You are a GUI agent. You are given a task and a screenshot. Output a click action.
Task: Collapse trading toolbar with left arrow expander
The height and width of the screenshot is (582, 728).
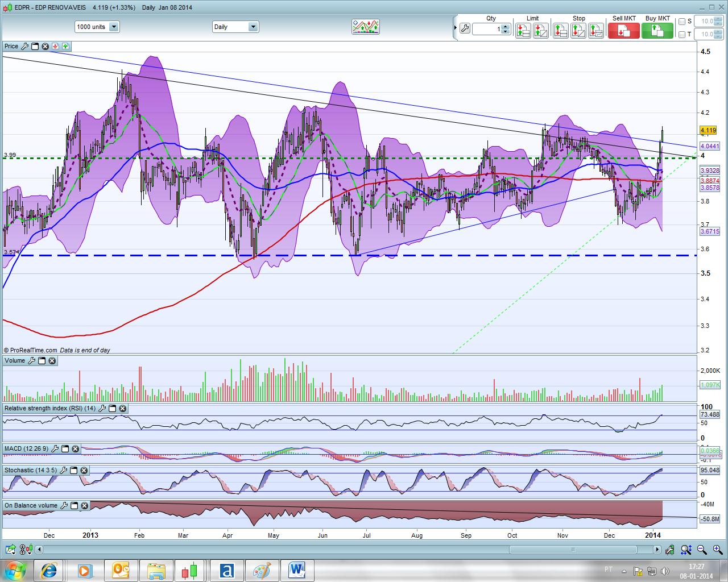pyautogui.click(x=456, y=28)
